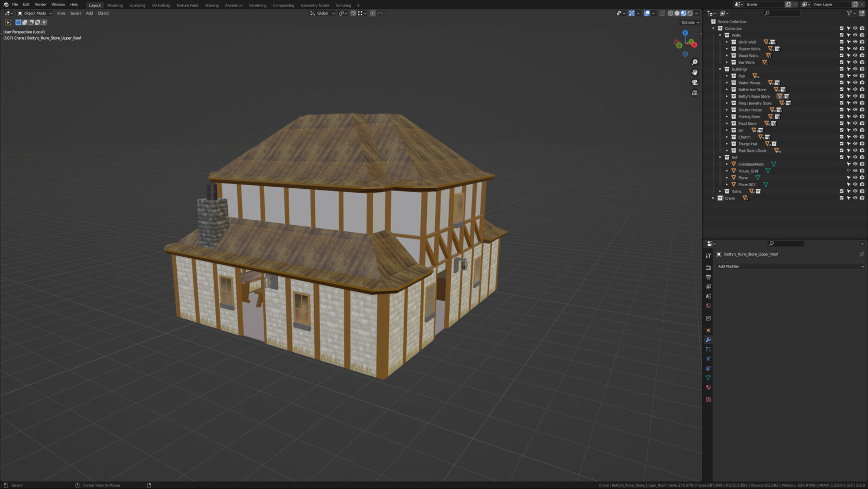This screenshot has height=489, width=868.
Task: Open the Add Modifier dropdown
Action: point(790,266)
